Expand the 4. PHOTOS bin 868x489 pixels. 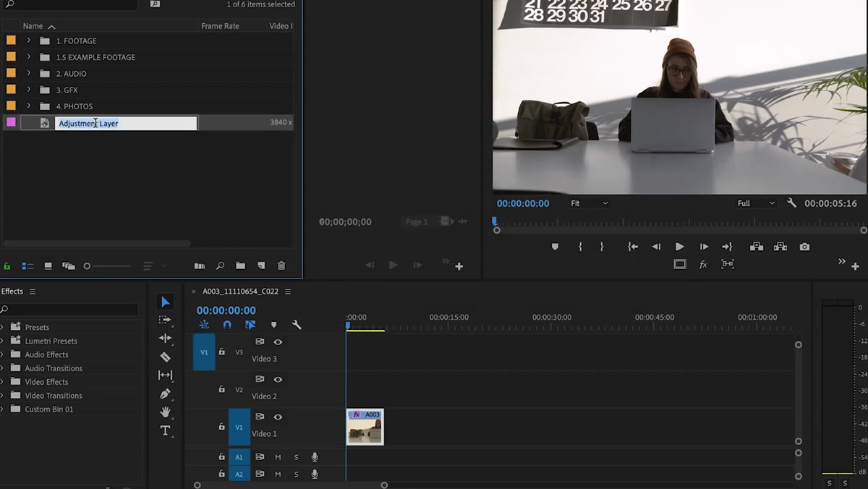pos(28,106)
